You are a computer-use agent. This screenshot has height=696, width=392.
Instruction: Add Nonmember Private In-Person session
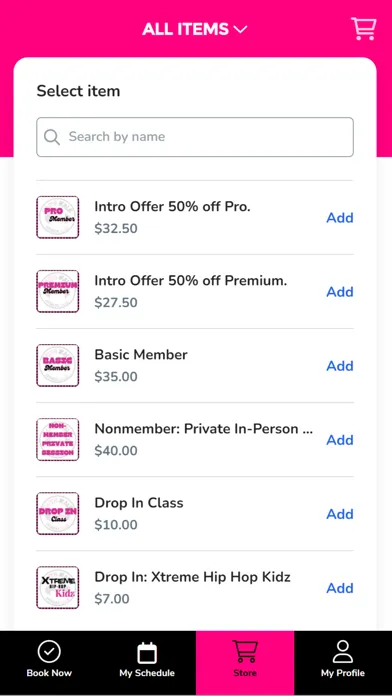tap(340, 440)
